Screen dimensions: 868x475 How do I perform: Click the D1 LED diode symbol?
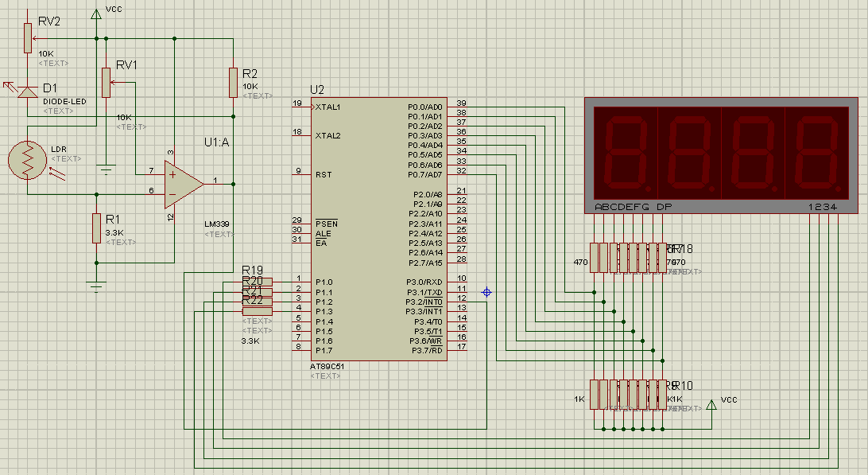pyautogui.click(x=28, y=91)
